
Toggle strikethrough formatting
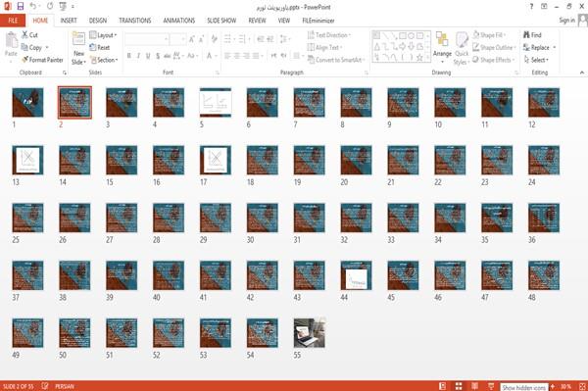167,56
